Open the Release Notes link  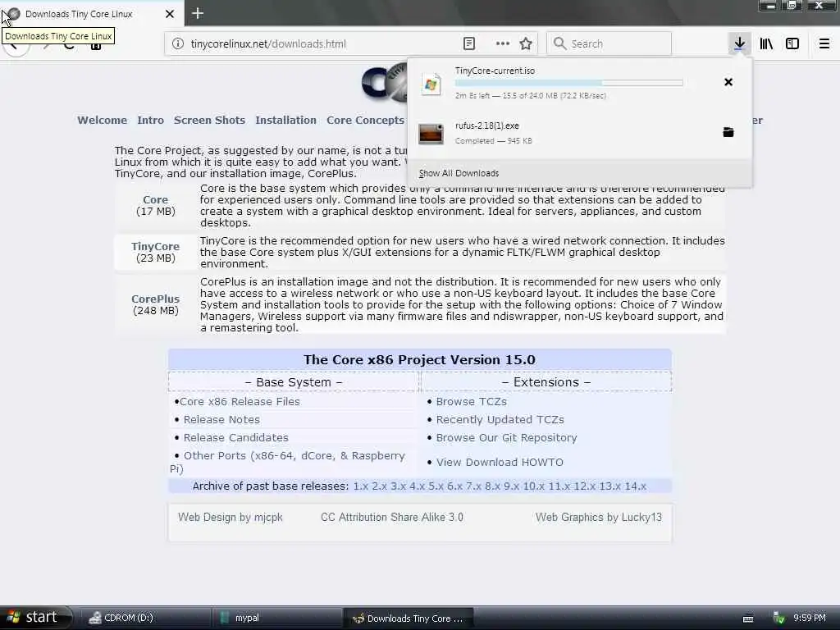(221, 419)
